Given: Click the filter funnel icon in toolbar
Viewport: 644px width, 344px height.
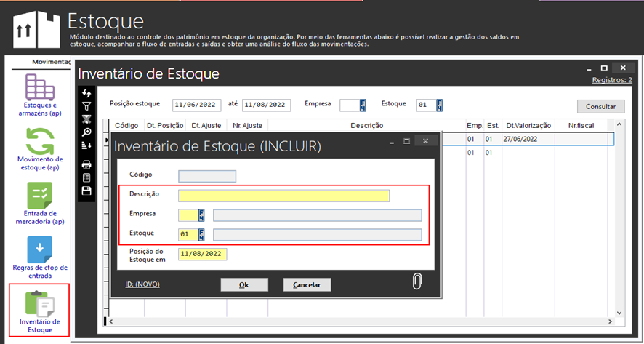Looking at the screenshot, I should pos(86,106).
